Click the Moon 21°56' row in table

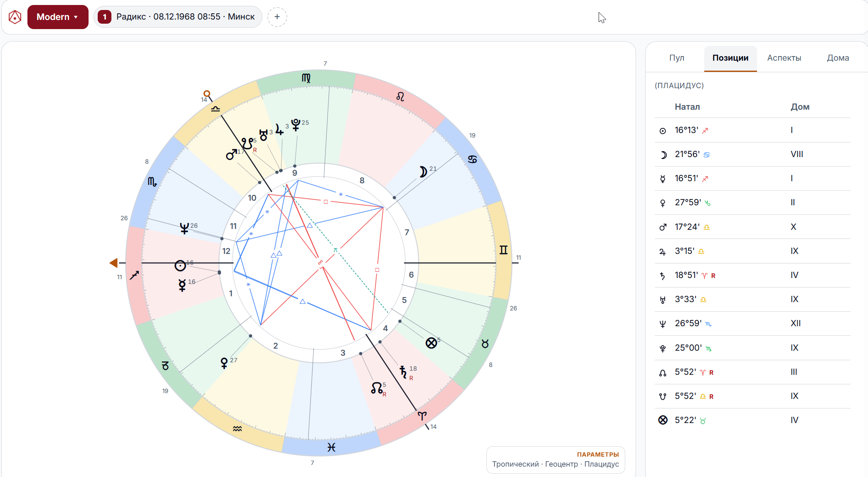[x=752, y=155]
